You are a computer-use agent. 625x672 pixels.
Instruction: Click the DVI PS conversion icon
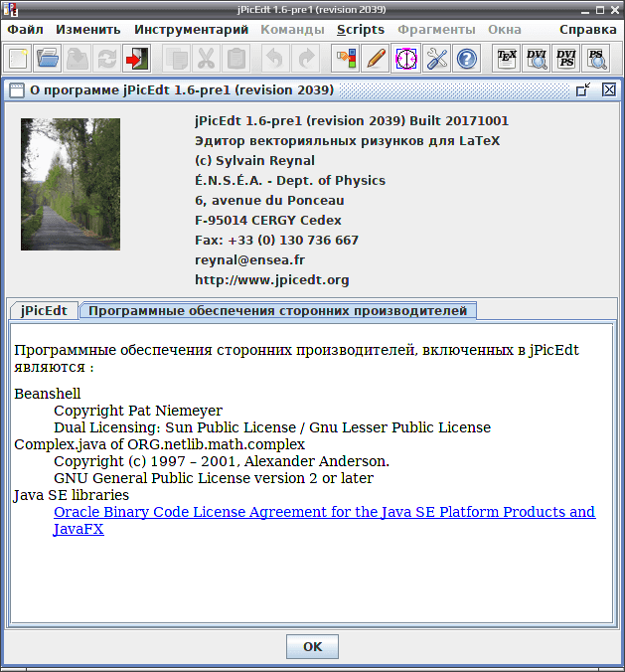566,59
